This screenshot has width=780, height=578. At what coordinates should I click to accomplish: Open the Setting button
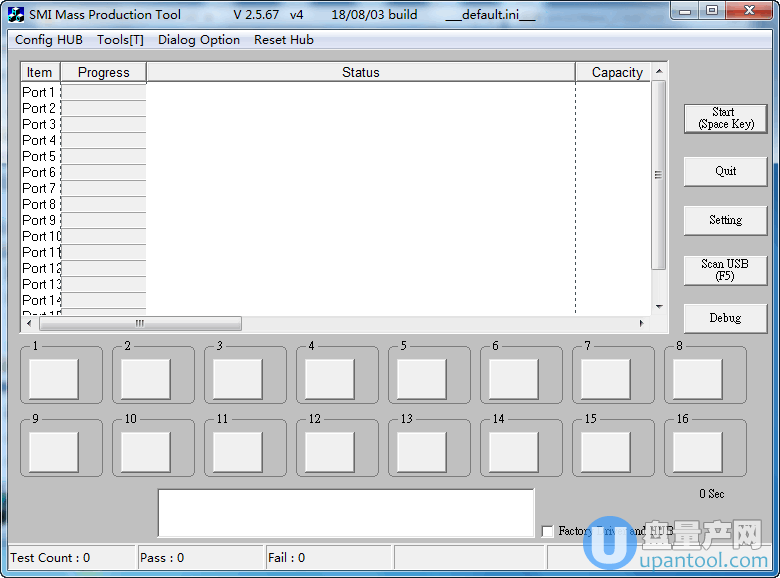(x=725, y=220)
